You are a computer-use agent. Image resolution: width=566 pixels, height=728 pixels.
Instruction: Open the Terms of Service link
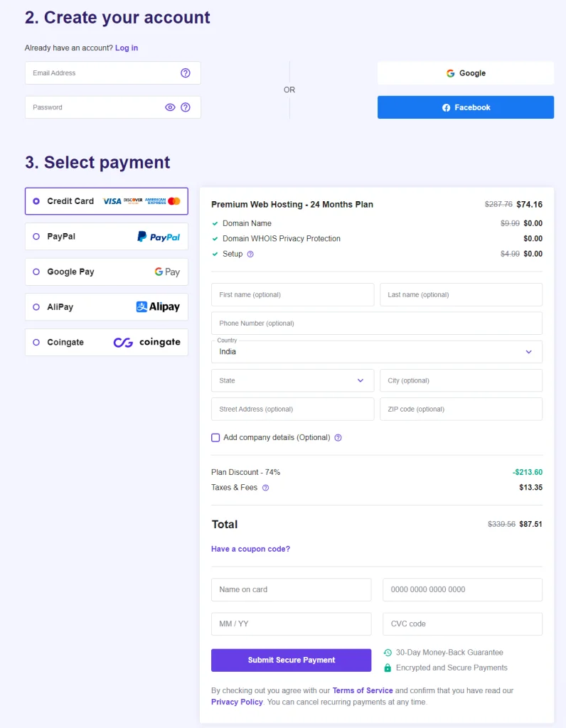(x=362, y=690)
